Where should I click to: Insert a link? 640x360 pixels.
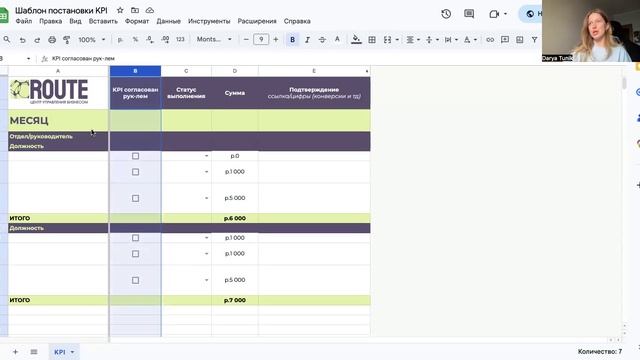click(x=490, y=40)
